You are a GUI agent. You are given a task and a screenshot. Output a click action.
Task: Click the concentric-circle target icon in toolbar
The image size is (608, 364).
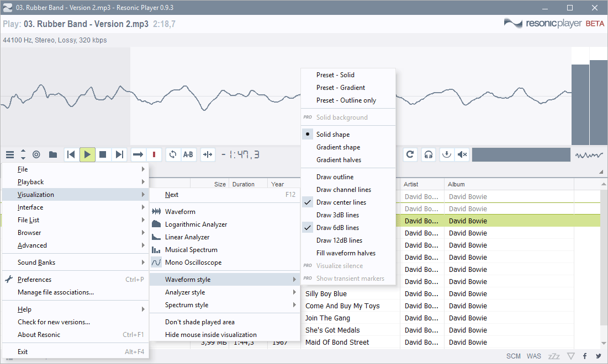pos(36,154)
